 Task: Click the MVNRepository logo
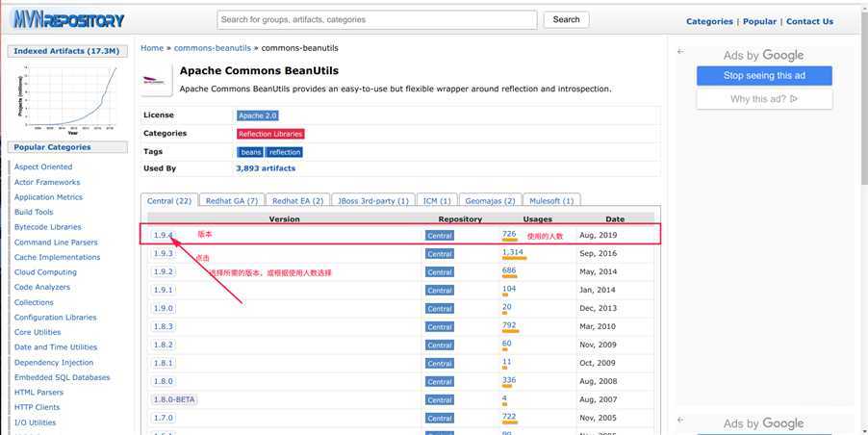coord(67,20)
